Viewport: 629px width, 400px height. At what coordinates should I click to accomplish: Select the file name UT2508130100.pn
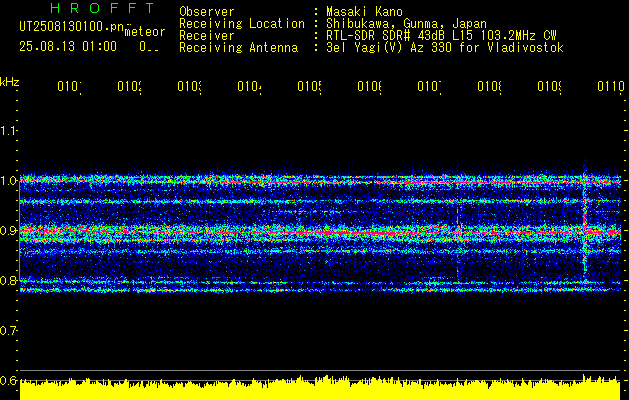pos(71,27)
